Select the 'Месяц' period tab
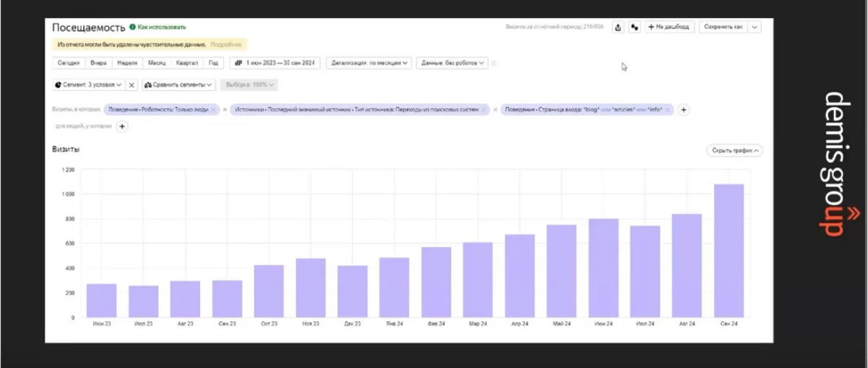This screenshot has height=368, width=868. [x=156, y=63]
